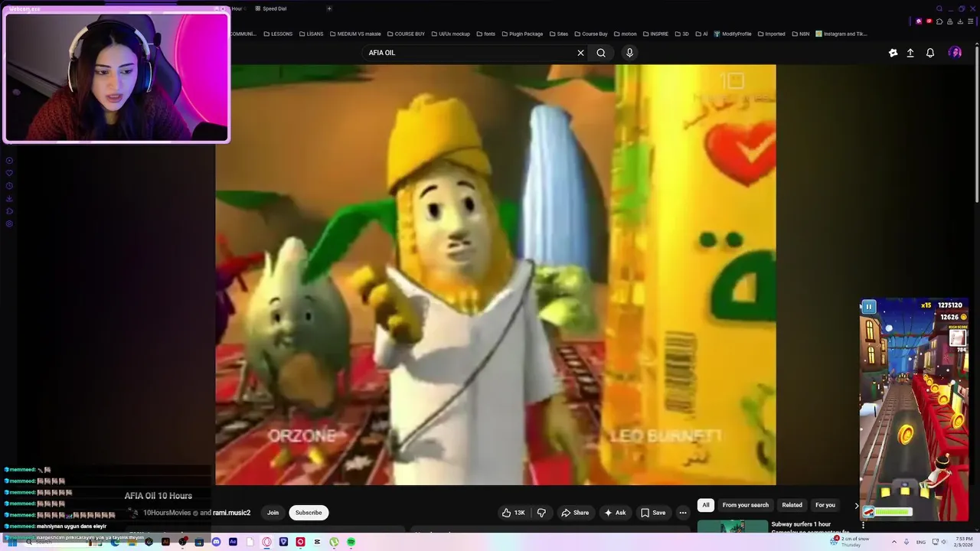
Task: Clear the AFIA OIL search text
Action: [x=580, y=53]
